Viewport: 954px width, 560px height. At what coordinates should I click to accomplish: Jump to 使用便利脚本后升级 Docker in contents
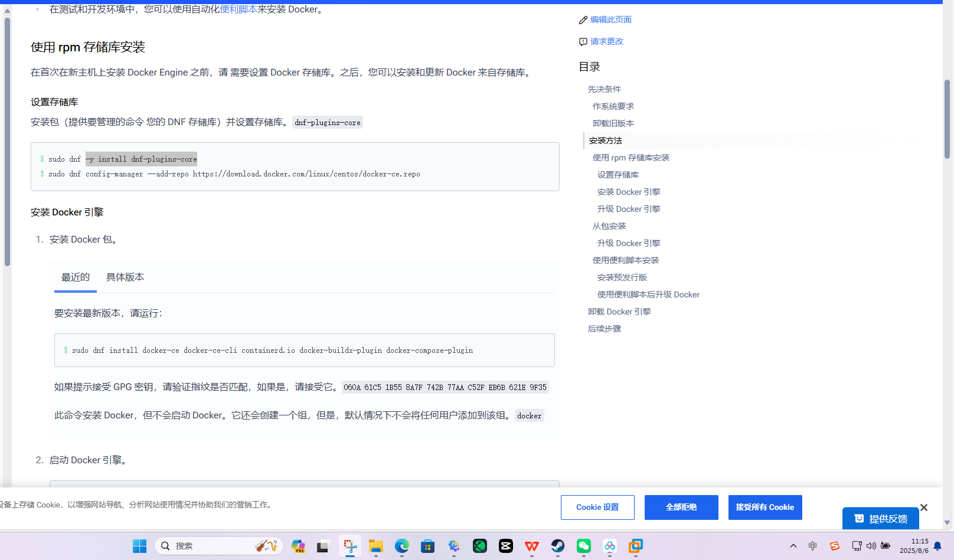point(648,294)
